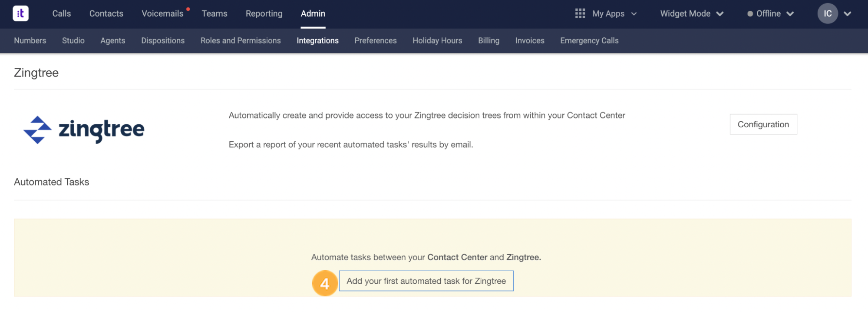Screen dimensions: 868x312
Task: Click the IC user avatar
Action: point(828,13)
